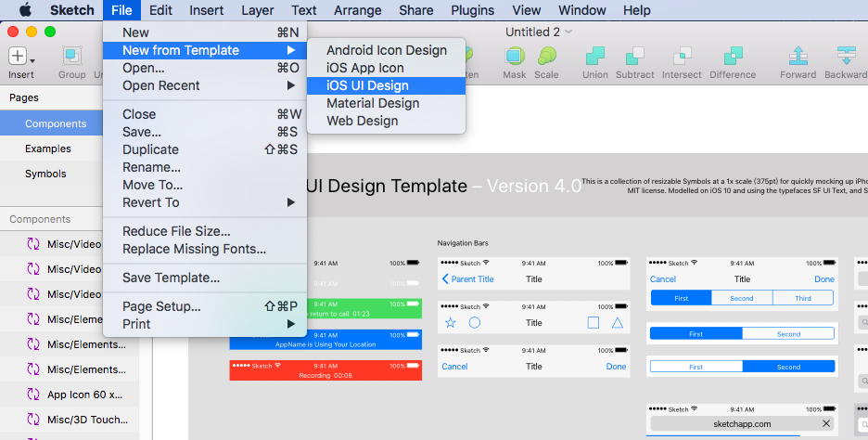Select Open... in the File menu
The width and height of the screenshot is (868, 440).
205,68
